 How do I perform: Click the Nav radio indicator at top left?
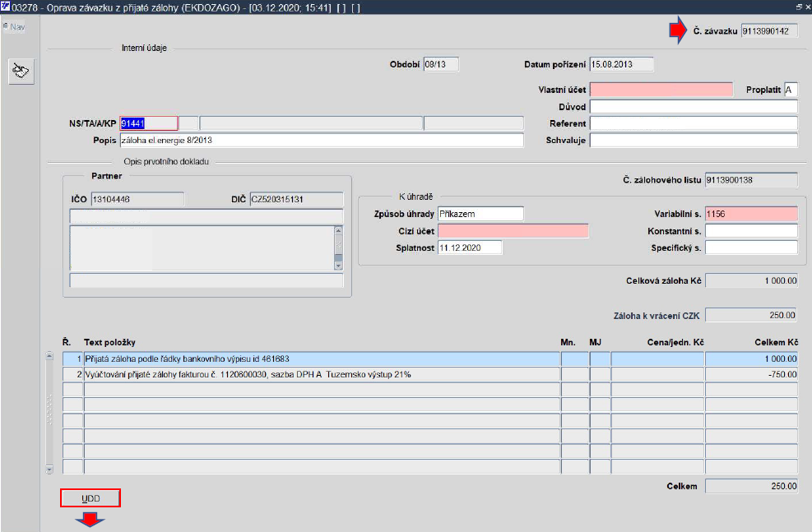pos(5,26)
